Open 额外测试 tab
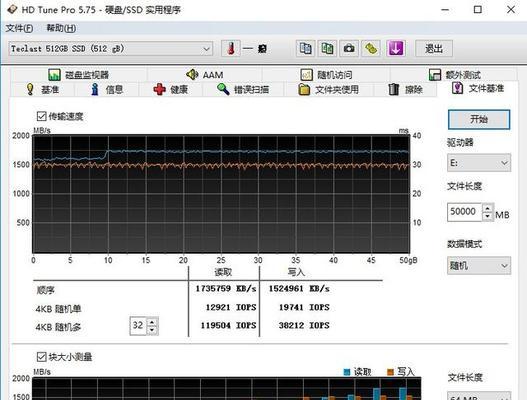The image size is (527, 400). [x=454, y=74]
